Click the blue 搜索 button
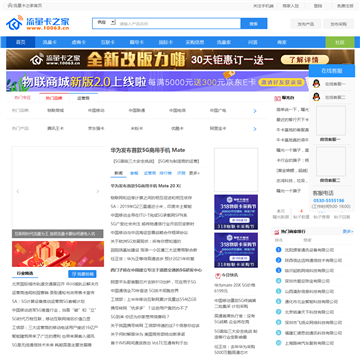 tap(254, 24)
